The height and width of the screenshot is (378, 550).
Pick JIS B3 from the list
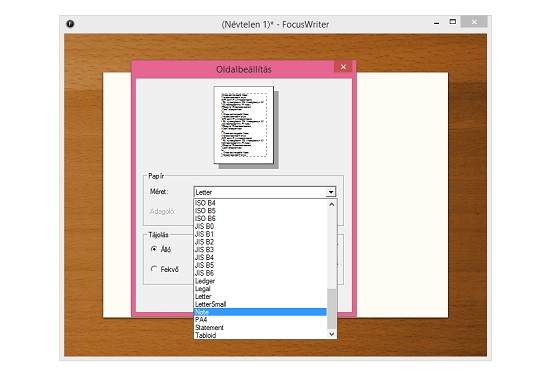click(x=260, y=250)
